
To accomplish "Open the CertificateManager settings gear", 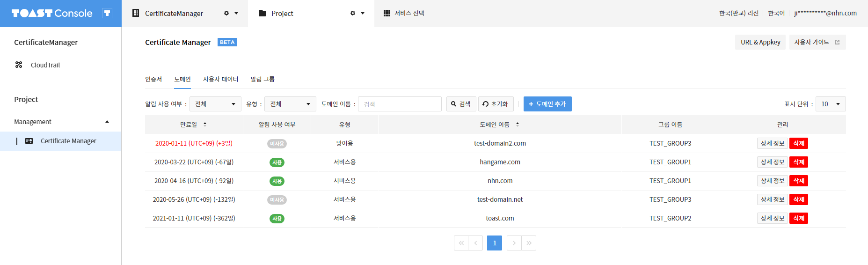I will [226, 13].
